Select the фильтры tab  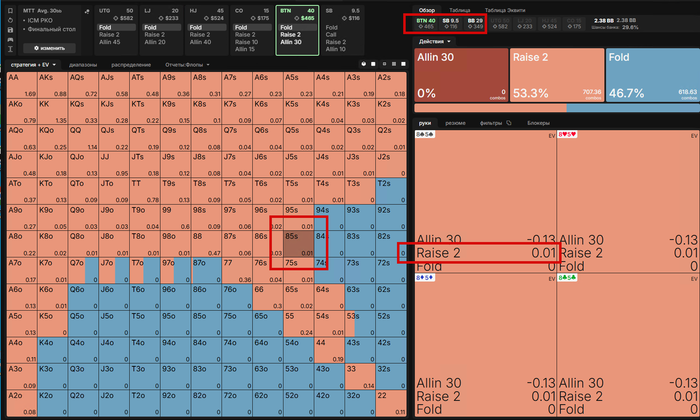tap(491, 123)
